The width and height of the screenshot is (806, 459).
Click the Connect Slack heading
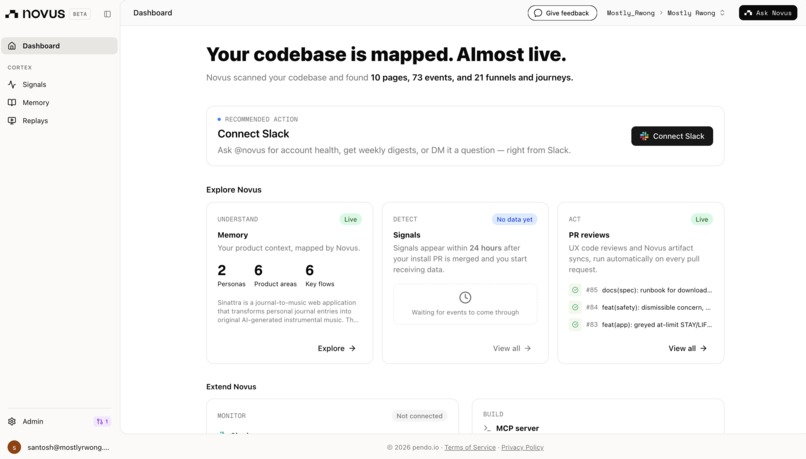pyautogui.click(x=253, y=134)
